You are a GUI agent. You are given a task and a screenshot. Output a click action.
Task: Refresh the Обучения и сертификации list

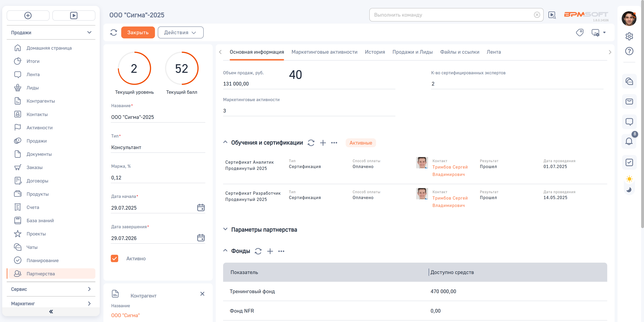click(x=311, y=143)
